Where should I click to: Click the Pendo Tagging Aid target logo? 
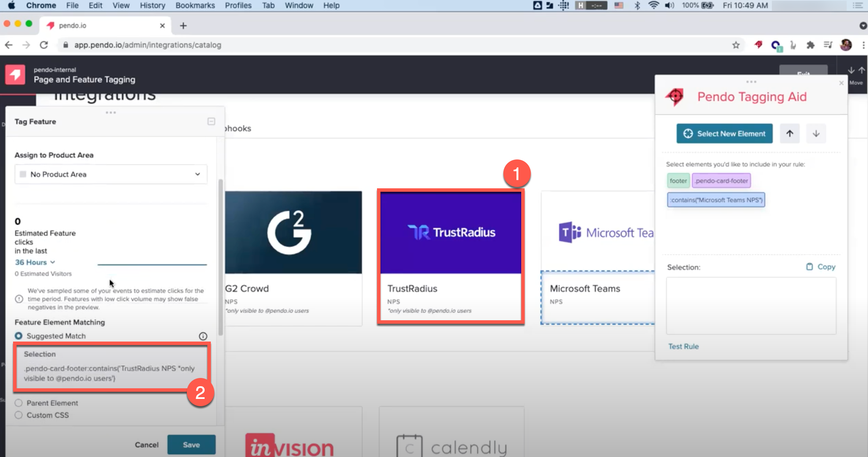click(x=675, y=97)
